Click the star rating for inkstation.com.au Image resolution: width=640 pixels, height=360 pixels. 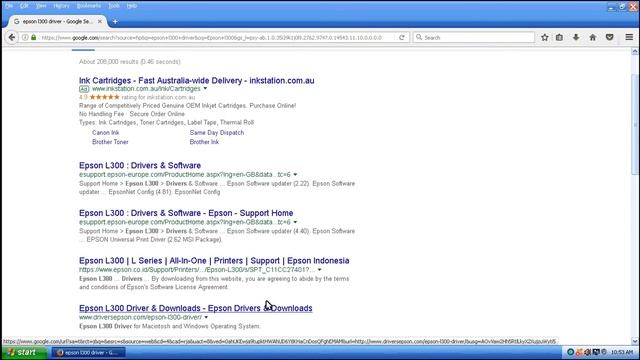(x=104, y=97)
